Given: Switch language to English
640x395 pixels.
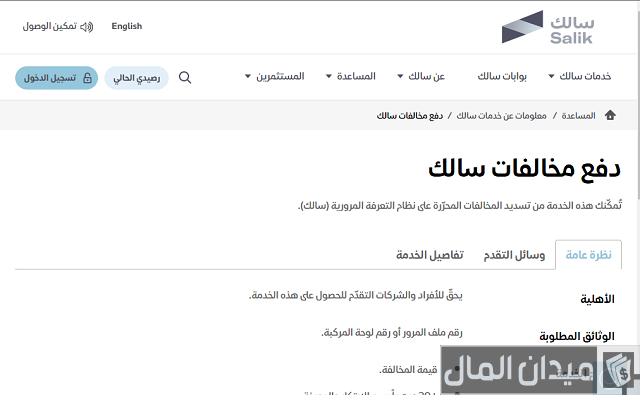Looking at the screenshot, I should click(127, 26).
